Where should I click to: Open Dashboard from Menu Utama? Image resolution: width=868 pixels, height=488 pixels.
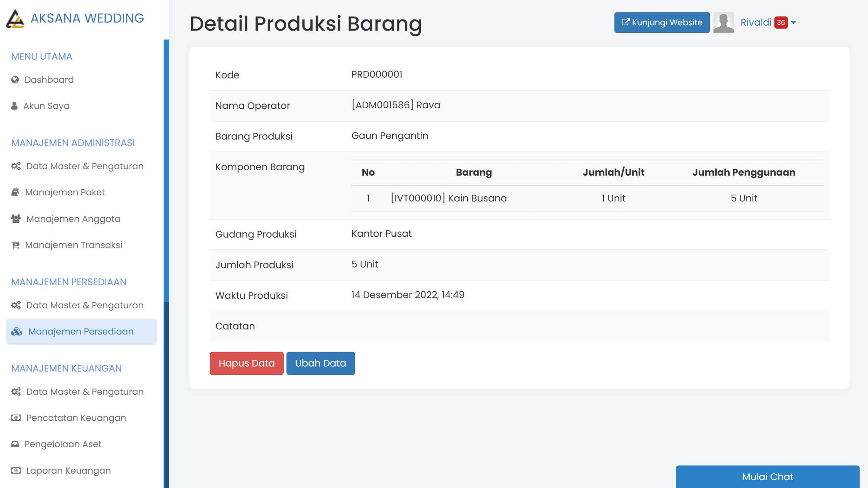(49, 79)
